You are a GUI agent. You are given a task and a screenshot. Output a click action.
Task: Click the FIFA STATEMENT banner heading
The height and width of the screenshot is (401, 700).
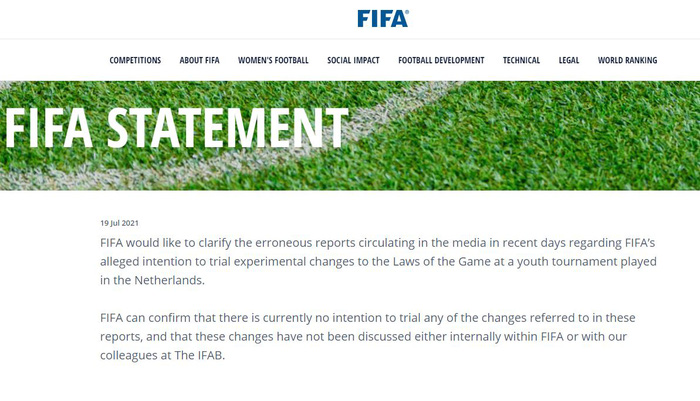[x=176, y=128]
